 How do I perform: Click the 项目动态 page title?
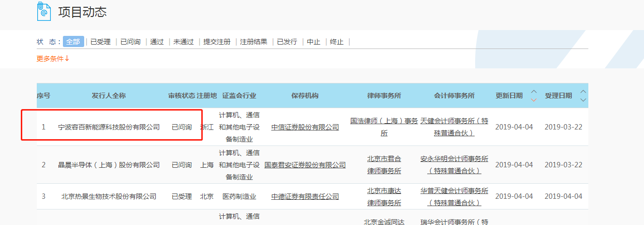(x=83, y=12)
